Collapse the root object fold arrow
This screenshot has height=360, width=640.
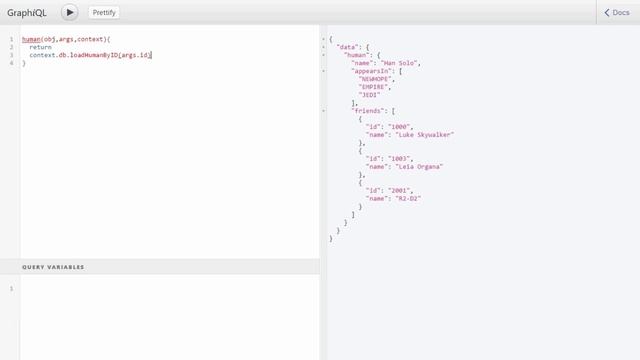(x=324, y=39)
